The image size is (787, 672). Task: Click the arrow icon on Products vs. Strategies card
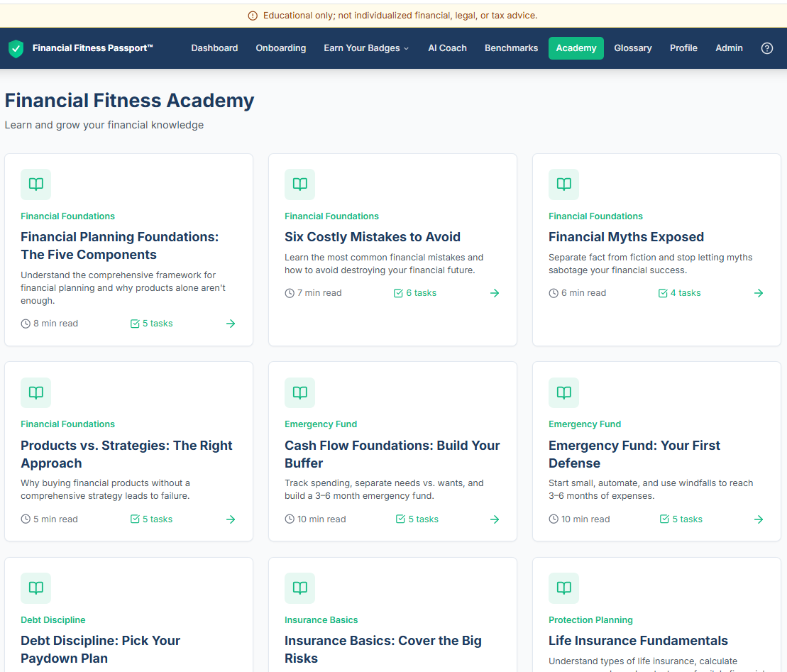[231, 519]
